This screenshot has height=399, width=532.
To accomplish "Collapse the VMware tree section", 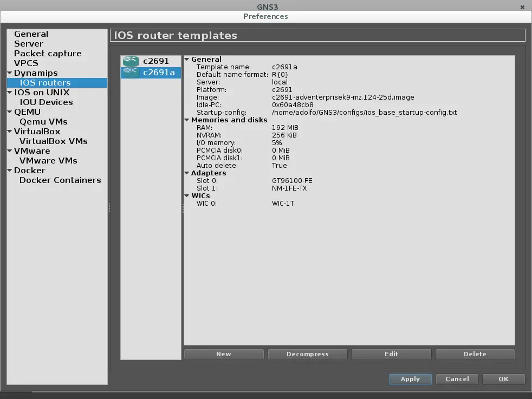I will click(x=10, y=151).
